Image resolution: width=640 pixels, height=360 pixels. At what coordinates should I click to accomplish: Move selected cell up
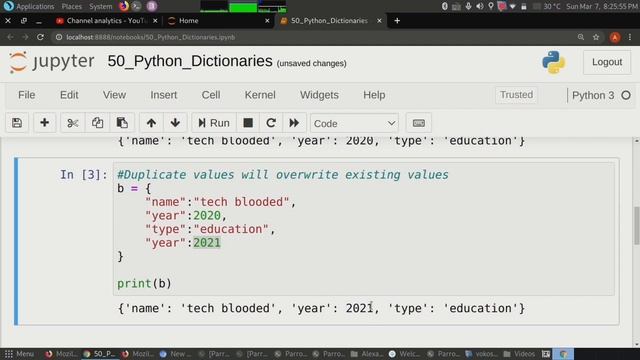pos(151,123)
